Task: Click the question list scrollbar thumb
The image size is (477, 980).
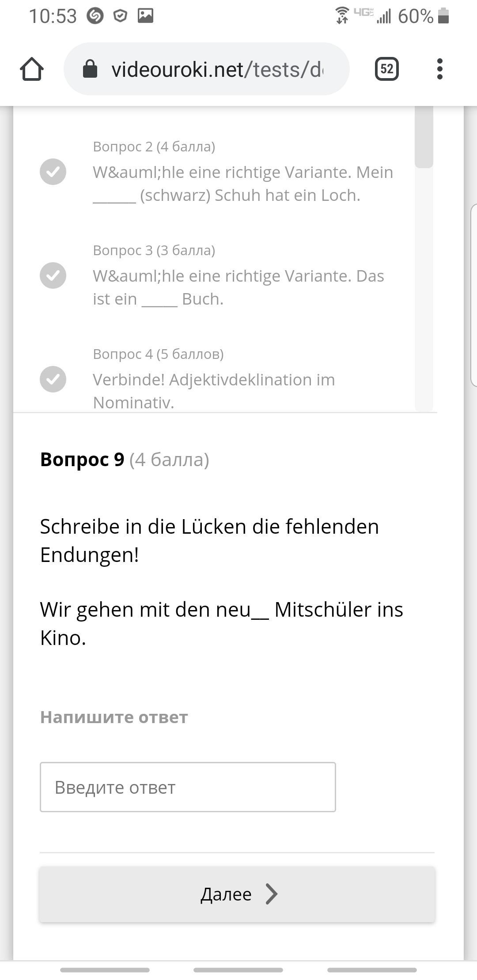Action: (x=424, y=138)
